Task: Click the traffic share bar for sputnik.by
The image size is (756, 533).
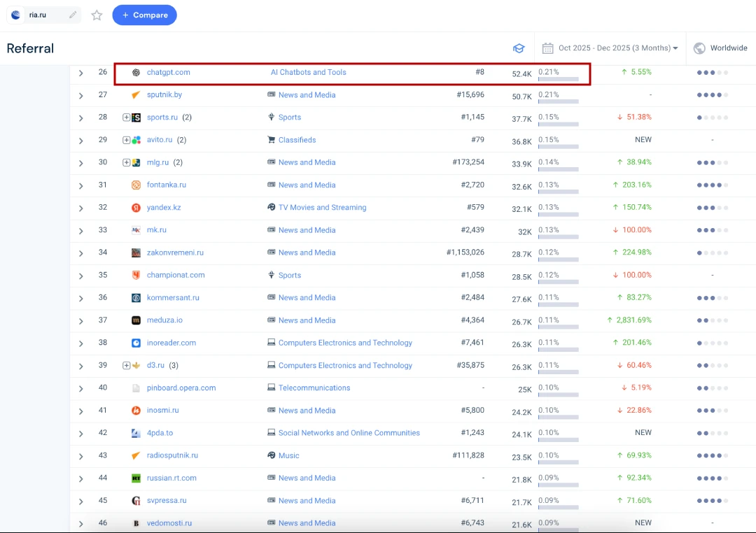Action: [x=558, y=102]
